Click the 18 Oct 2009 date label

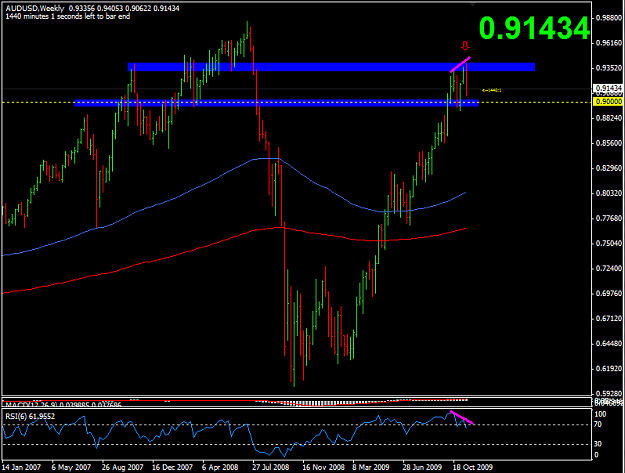click(x=473, y=467)
